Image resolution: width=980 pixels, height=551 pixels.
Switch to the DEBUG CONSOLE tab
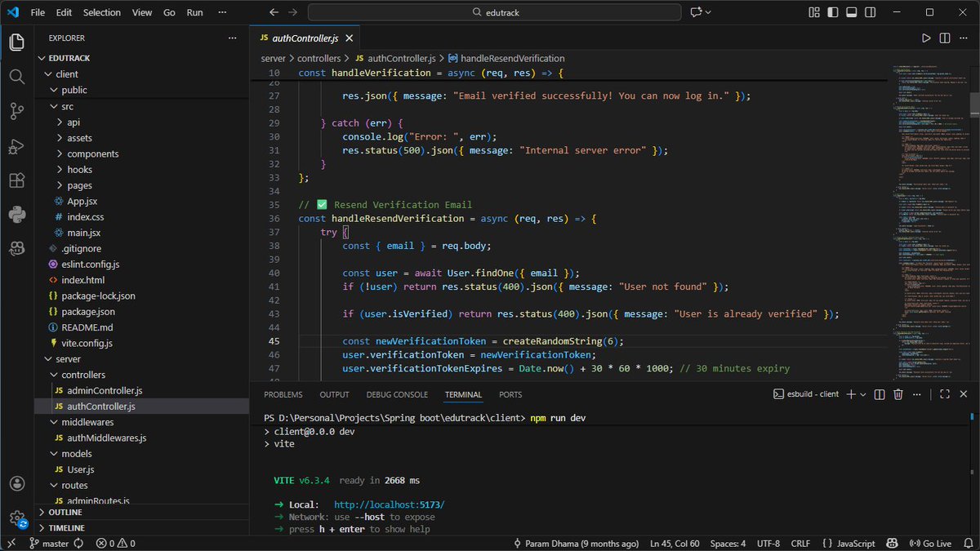pos(397,394)
